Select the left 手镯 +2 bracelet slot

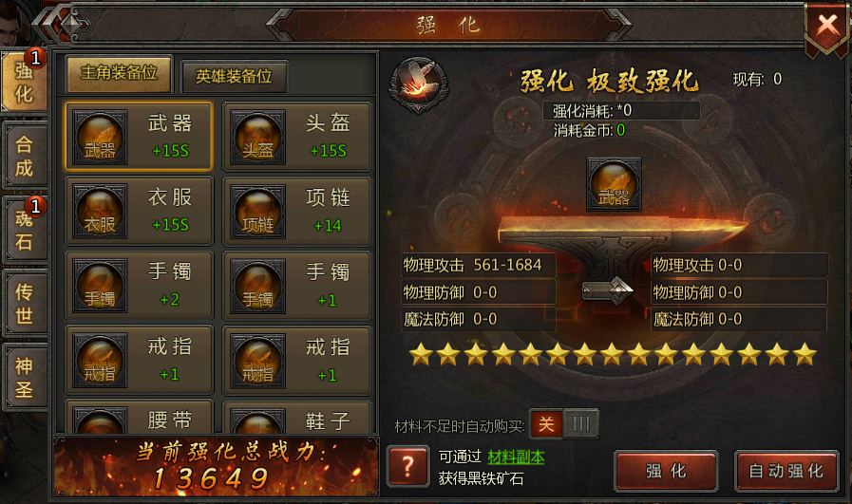(x=139, y=286)
